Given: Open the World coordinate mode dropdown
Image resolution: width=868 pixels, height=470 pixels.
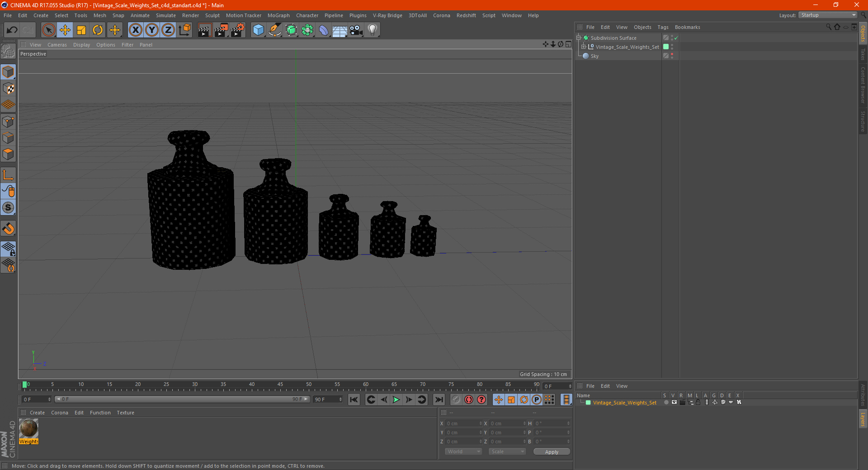Looking at the screenshot, I should pos(463,451).
